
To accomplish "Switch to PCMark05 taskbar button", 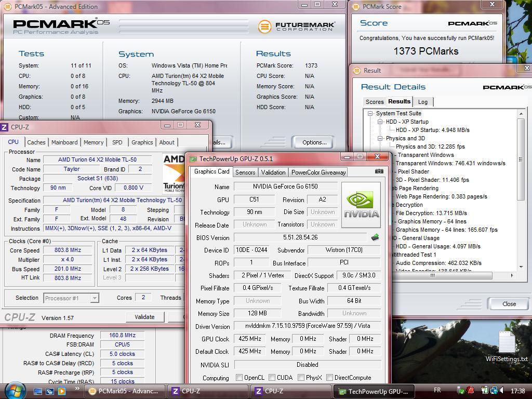I will [124, 391].
